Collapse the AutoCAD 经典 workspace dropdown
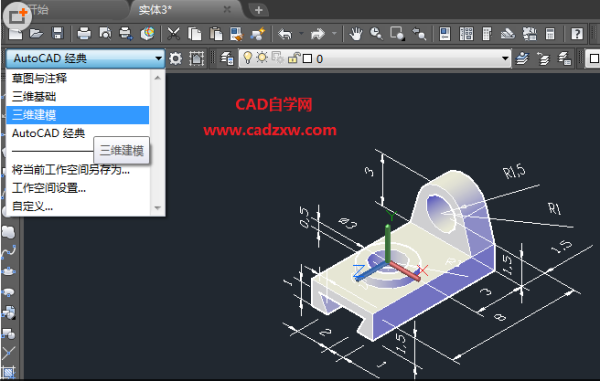Viewport: 600px width, 381px height. point(158,59)
